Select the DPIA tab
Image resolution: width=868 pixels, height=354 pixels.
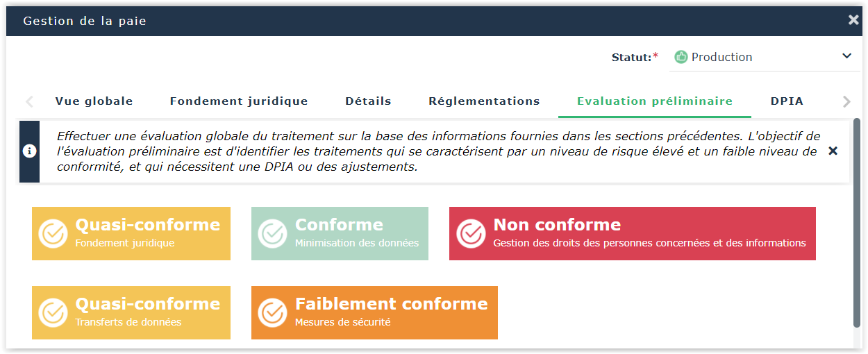click(787, 101)
